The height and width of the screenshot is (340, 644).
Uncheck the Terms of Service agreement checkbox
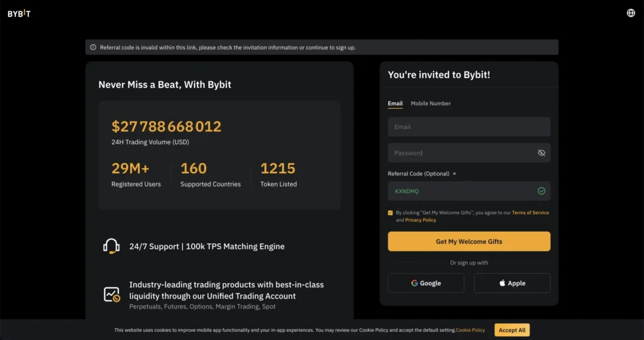(390, 213)
